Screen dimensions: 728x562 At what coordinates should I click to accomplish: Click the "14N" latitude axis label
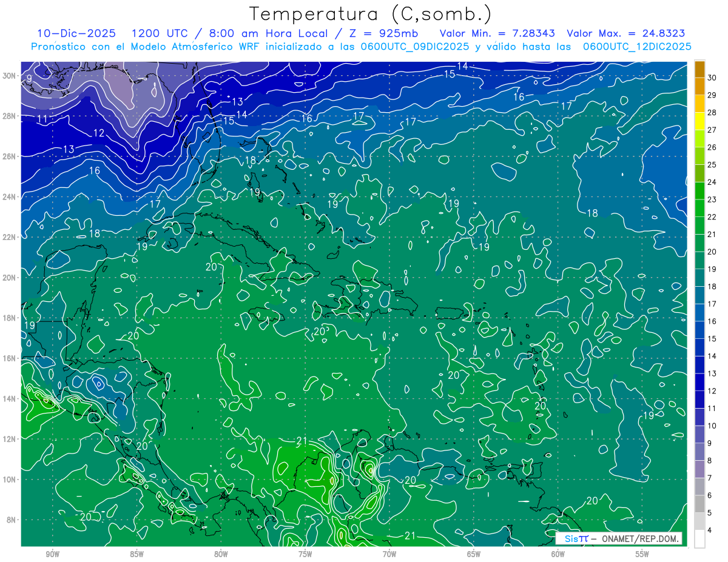[x=10, y=398]
